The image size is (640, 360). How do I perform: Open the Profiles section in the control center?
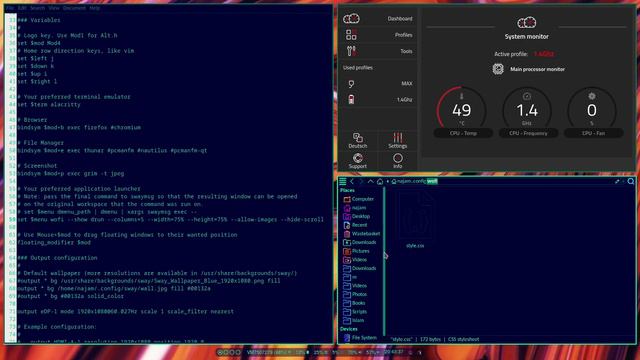point(378,35)
